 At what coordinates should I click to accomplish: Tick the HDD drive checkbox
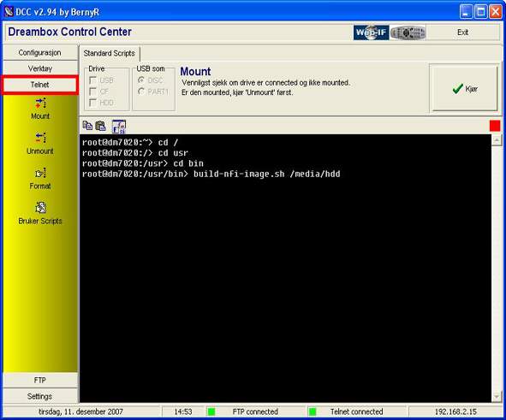tap(93, 103)
